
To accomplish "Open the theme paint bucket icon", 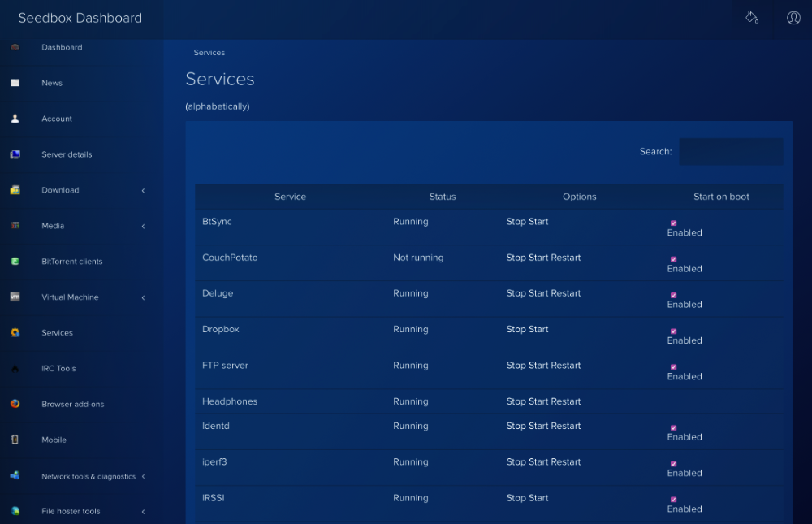I will pos(752,18).
